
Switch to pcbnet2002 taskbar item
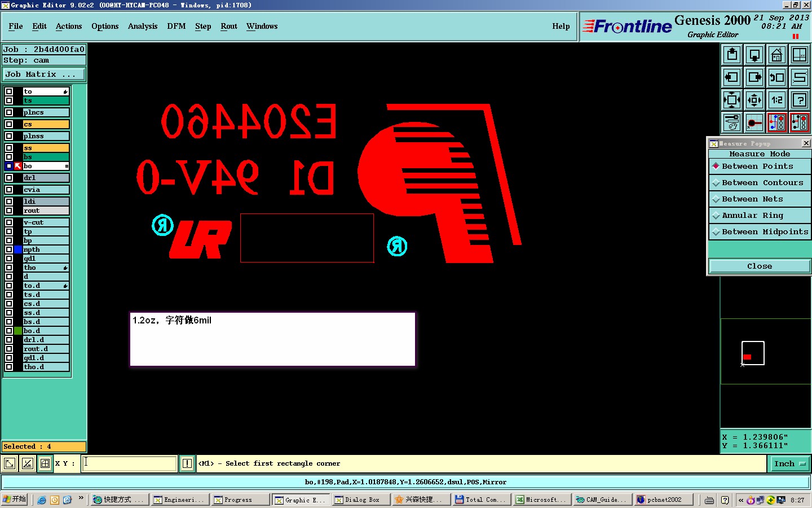pos(663,500)
